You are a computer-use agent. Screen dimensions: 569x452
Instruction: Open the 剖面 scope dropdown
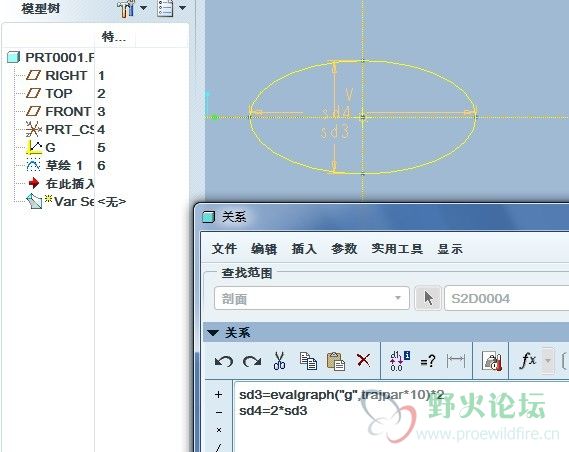pyautogui.click(x=312, y=298)
